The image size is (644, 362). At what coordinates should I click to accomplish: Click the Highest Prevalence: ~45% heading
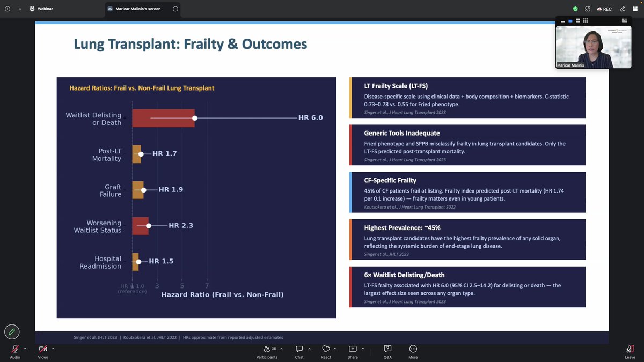click(402, 227)
